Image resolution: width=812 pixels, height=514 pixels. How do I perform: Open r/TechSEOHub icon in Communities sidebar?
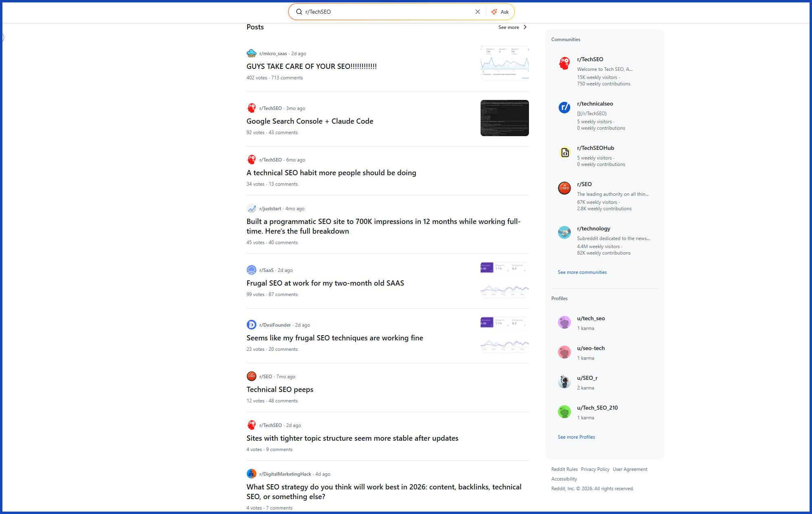564,152
